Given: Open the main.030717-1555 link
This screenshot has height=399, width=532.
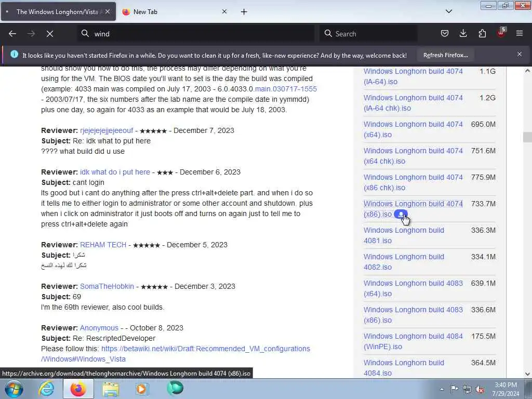Looking at the screenshot, I should 286,89.
